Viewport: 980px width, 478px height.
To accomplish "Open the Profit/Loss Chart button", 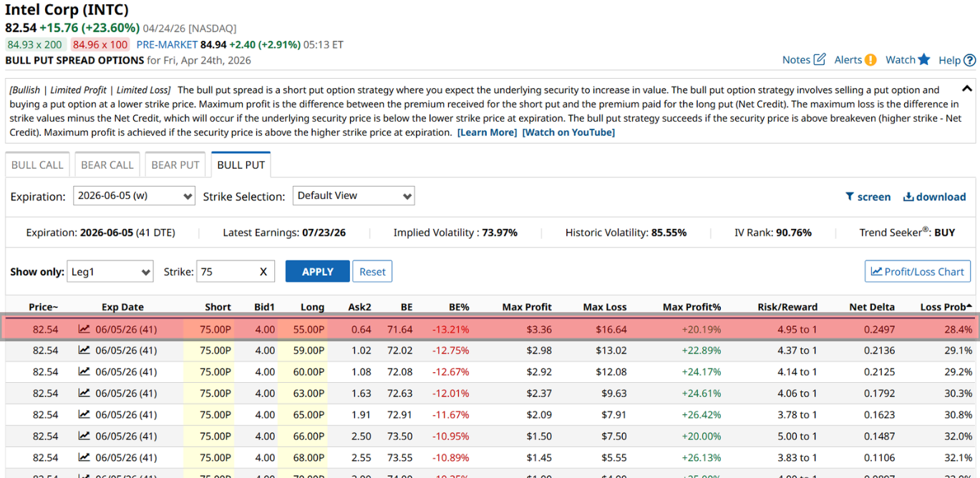I will (918, 271).
